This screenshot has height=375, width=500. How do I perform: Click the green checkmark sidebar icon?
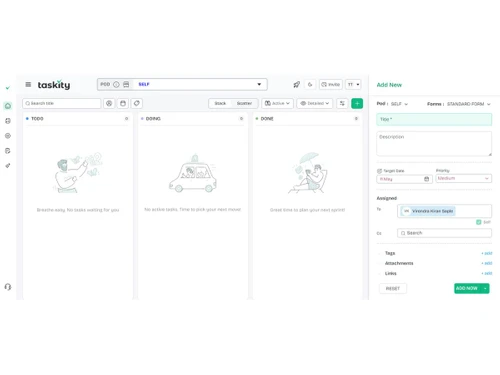pyautogui.click(x=8, y=88)
